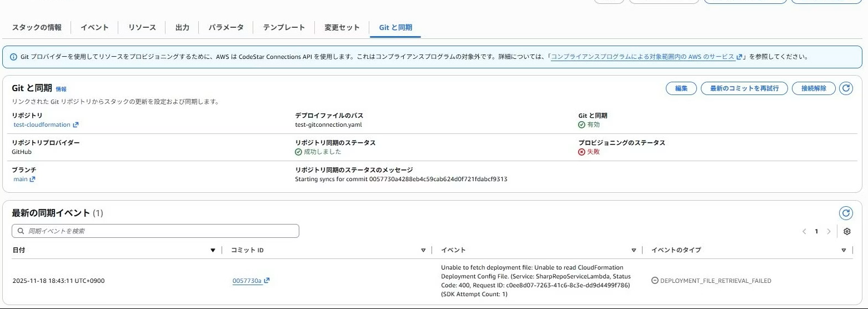
Task: Select page 1 in pagination
Action: [816, 232]
